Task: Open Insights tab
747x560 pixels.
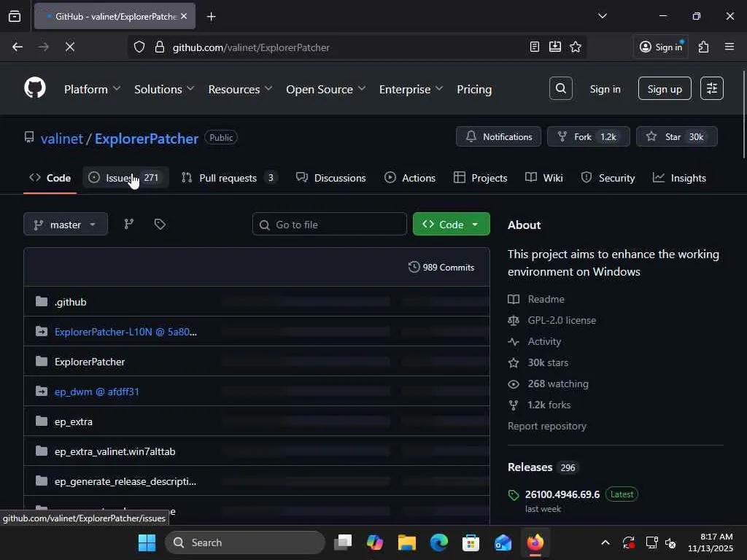Action: point(679,178)
